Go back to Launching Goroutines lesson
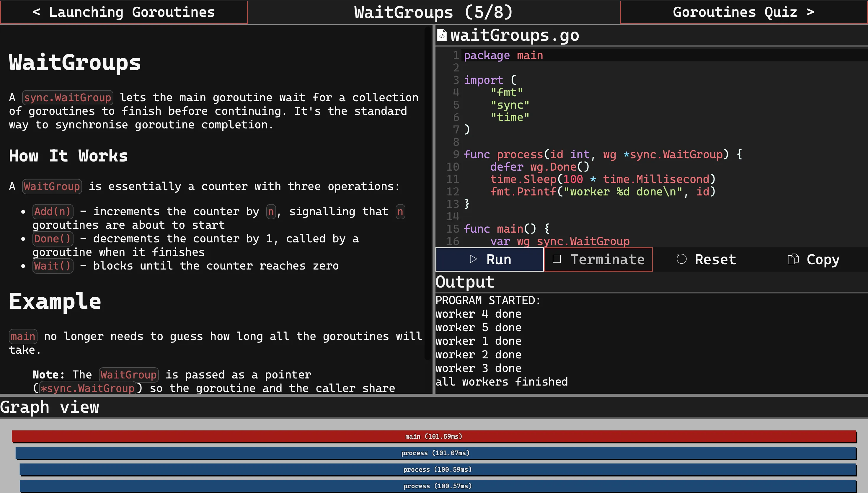 pos(124,12)
